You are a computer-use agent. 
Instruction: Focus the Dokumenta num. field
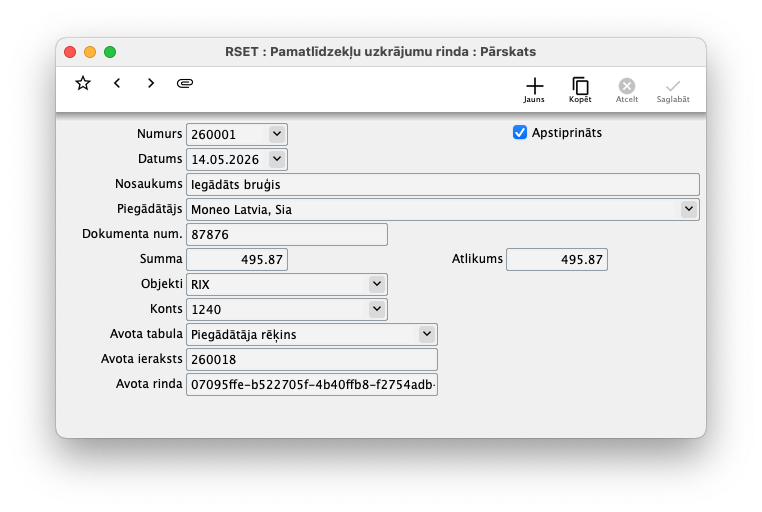[x=287, y=235]
